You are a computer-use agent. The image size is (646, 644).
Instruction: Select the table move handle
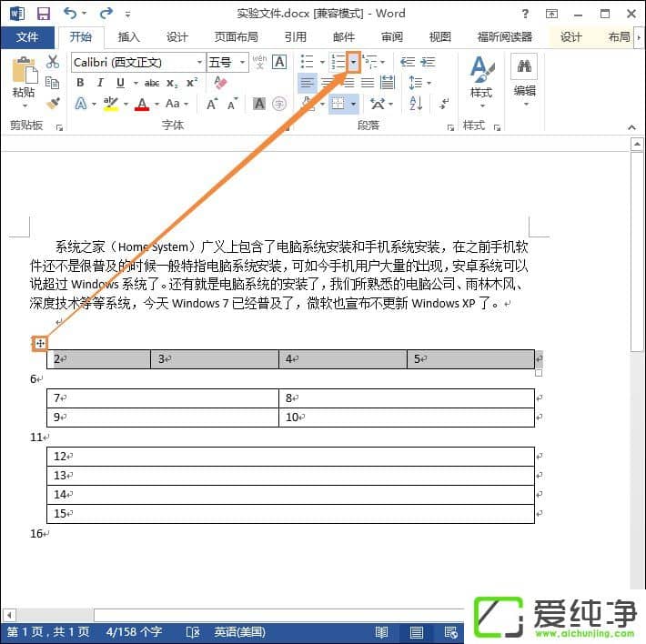(x=39, y=344)
